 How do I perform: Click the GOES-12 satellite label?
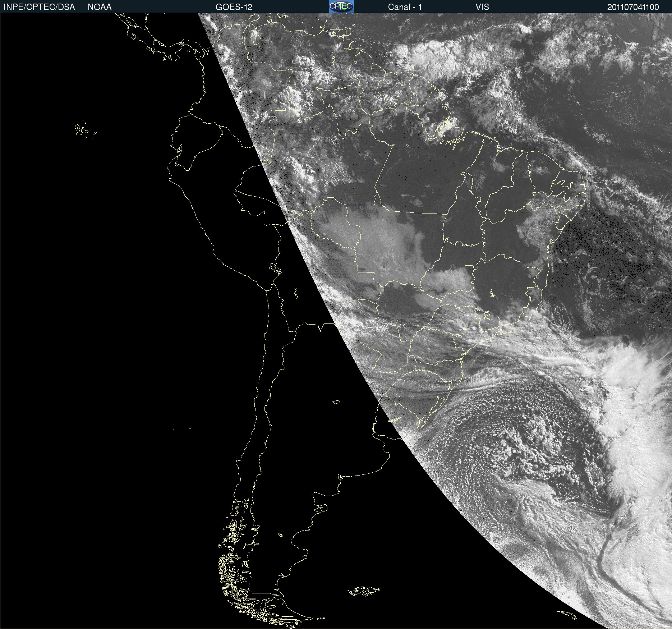click(x=234, y=7)
